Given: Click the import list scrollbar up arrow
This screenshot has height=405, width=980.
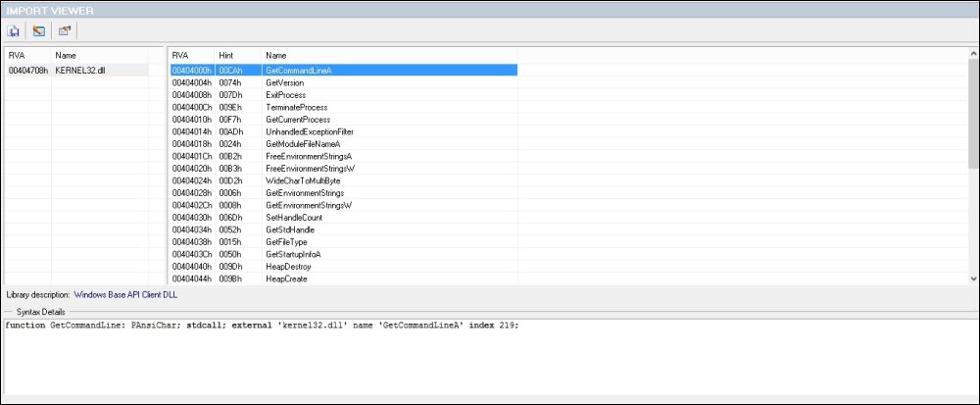Looking at the screenshot, I should click(x=974, y=54).
